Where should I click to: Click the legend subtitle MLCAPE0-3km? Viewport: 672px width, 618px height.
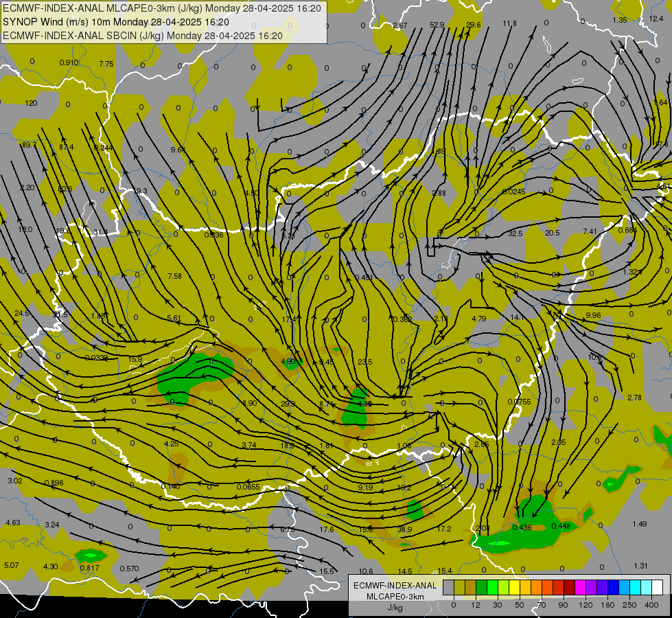click(x=395, y=597)
